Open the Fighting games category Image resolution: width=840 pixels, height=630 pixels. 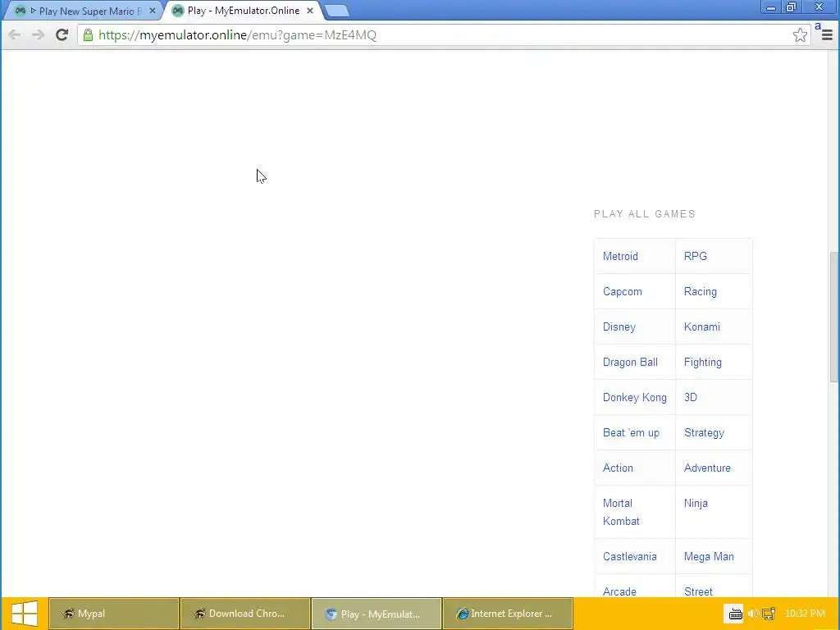point(703,362)
